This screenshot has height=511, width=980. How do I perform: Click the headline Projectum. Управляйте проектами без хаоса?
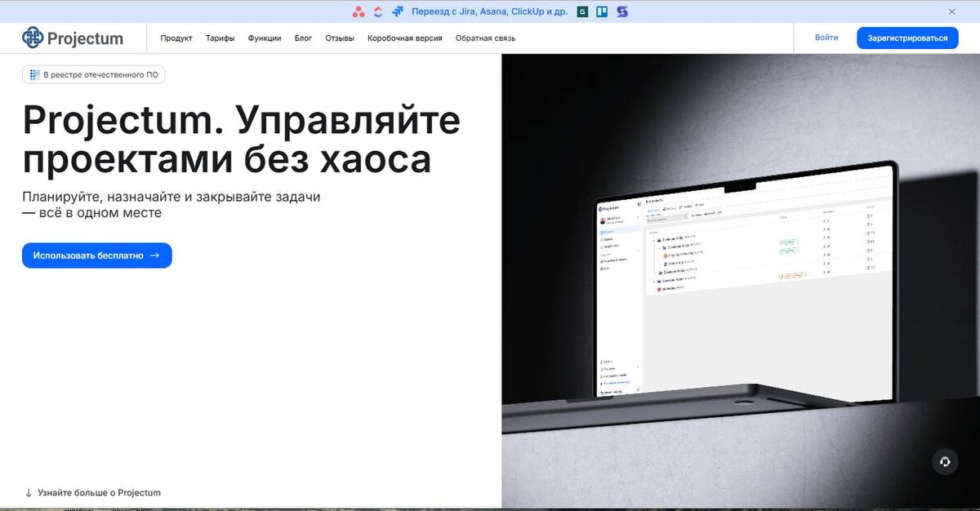[x=242, y=140]
